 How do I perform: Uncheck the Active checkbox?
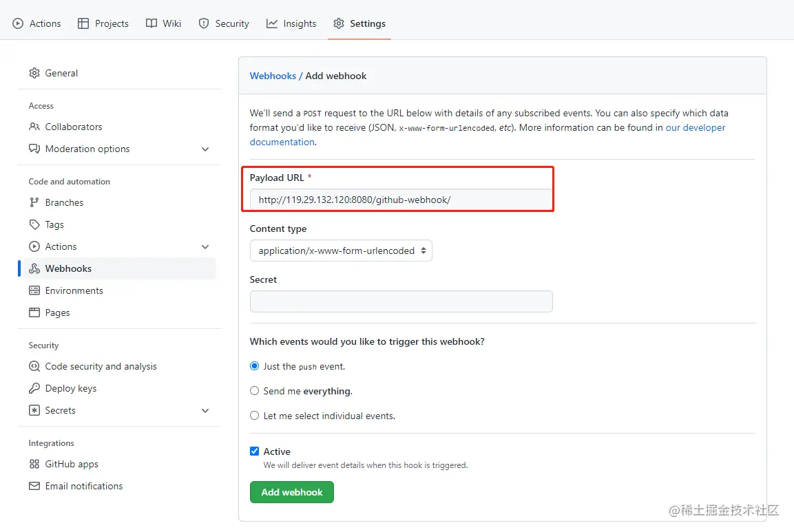pos(255,451)
